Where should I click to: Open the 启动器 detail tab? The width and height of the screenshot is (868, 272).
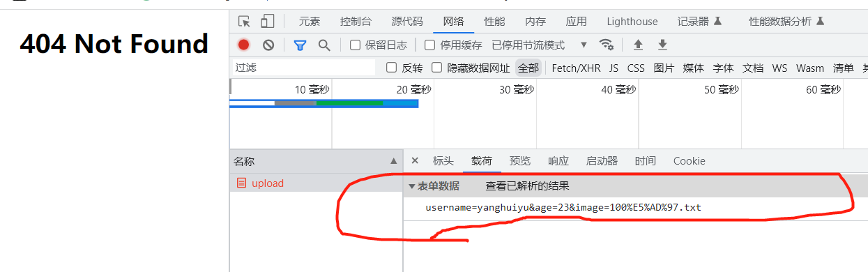602,160
